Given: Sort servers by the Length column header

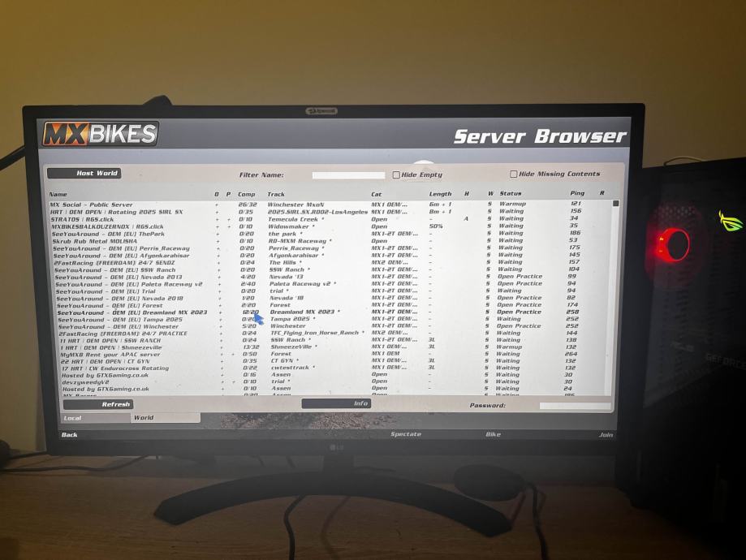Looking at the screenshot, I should [440, 194].
